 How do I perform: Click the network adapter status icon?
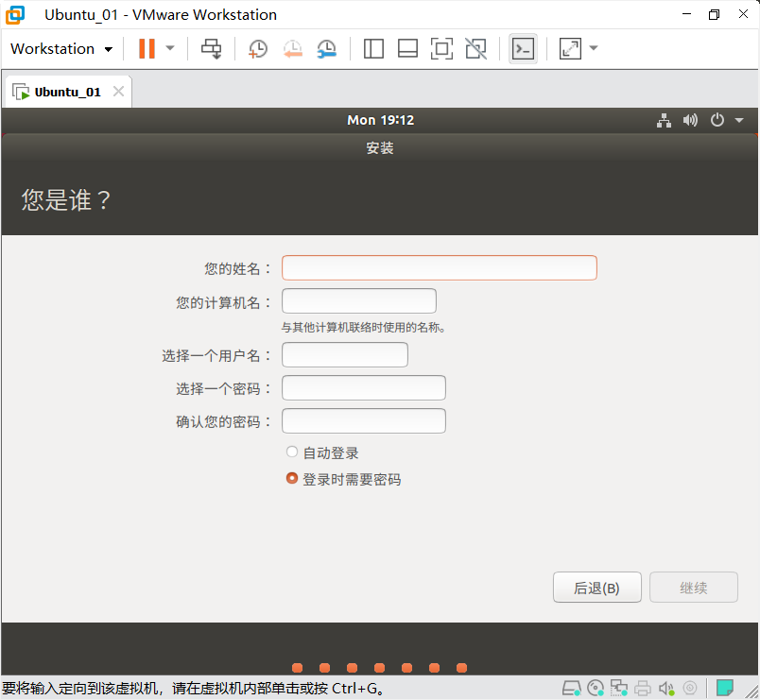619,688
